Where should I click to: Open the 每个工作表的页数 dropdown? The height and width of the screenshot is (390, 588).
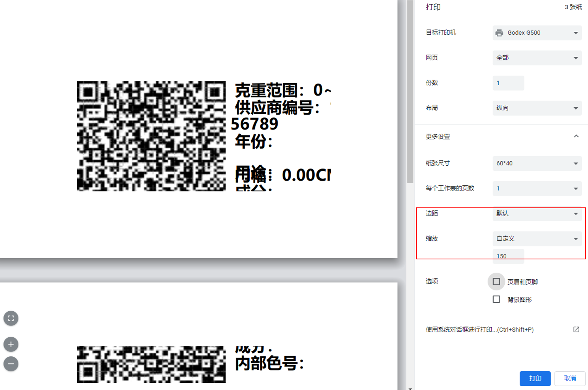pos(537,188)
